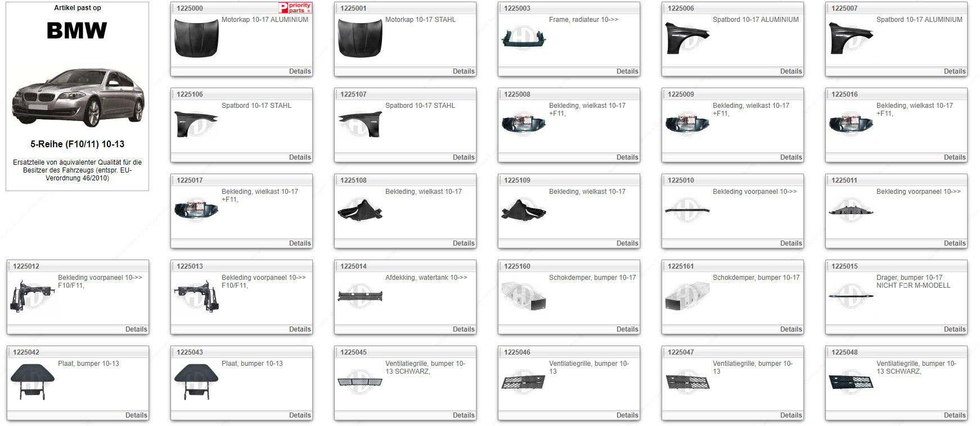
Task: Open Details for bumper carrier 1225015
Action: (955, 329)
